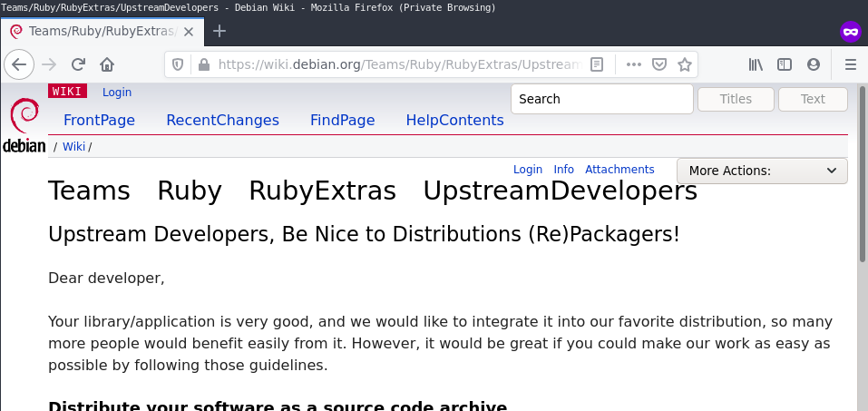Show sidebars icon in toolbar
Viewport: 868px width, 411px height.
point(785,64)
